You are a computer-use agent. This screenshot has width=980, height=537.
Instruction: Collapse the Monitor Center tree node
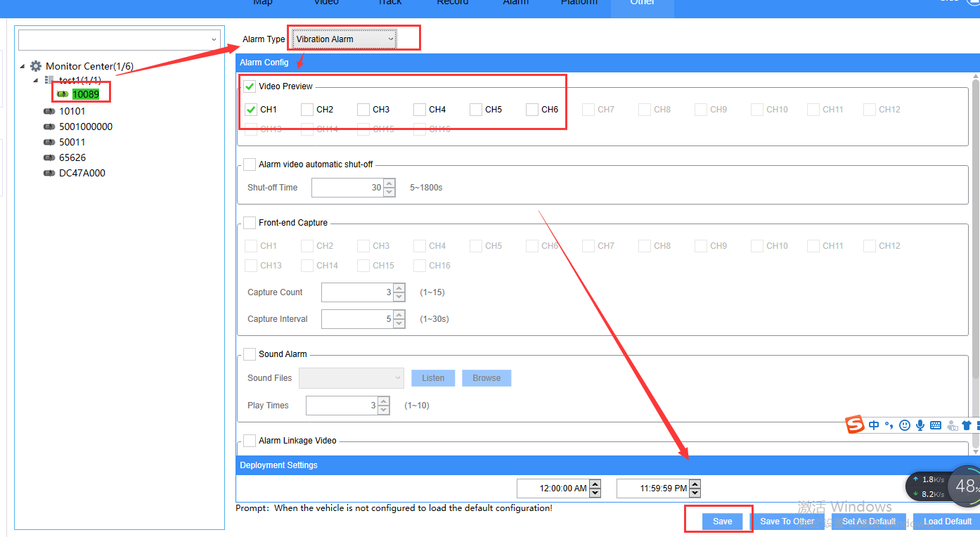pyautogui.click(x=22, y=66)
